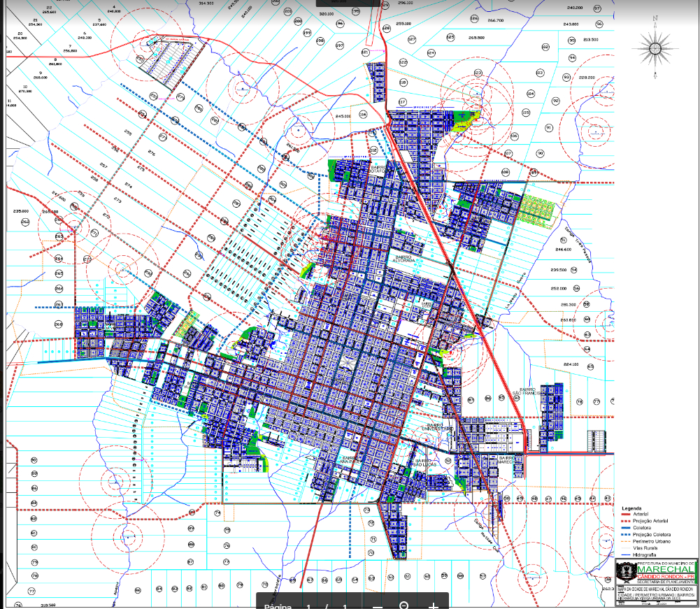This screenshot has height=609, width=700.
Task: Select the Projeção Arterial dashed symbol in the legend
Action: tap(626, 521)
